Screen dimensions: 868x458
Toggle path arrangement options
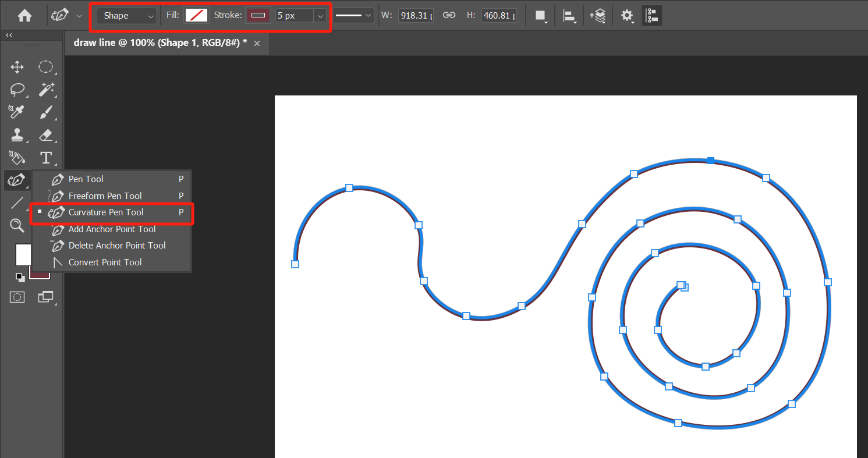coord(598,15)
